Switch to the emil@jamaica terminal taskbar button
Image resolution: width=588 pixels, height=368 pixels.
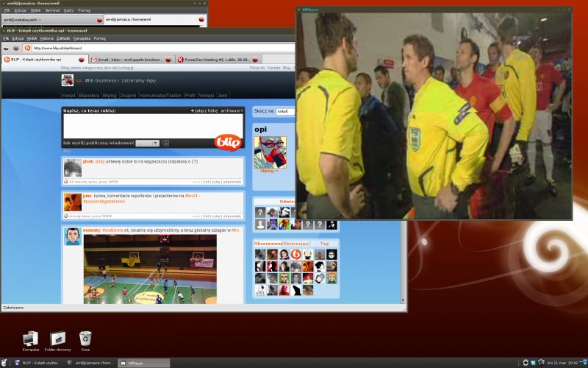(90, 363)
